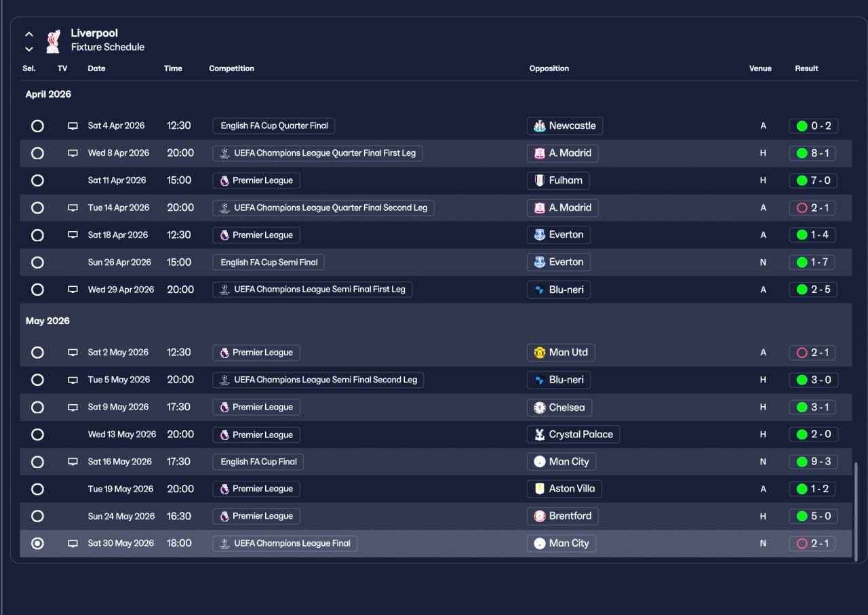Screen dimensions: 868x615
Task: Click the Champions League logo on Wed 8 Apr
Action: pyautogui.click(x=224, y=153)
